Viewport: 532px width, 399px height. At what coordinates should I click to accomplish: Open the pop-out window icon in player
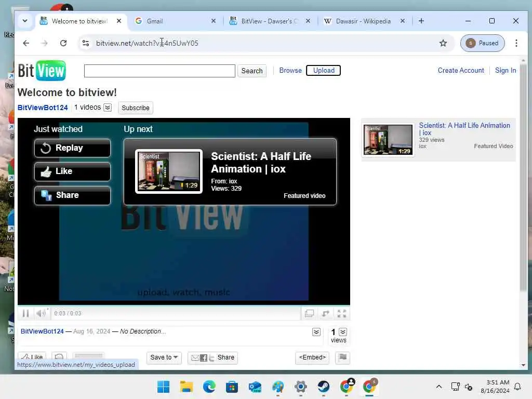point(309,313)
